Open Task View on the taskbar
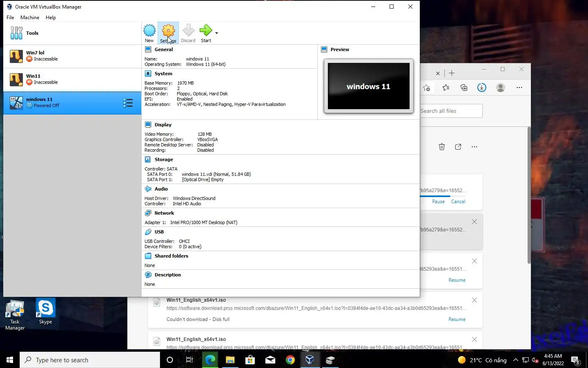Viewport: 588px width, 368px height. click(189, 360)
